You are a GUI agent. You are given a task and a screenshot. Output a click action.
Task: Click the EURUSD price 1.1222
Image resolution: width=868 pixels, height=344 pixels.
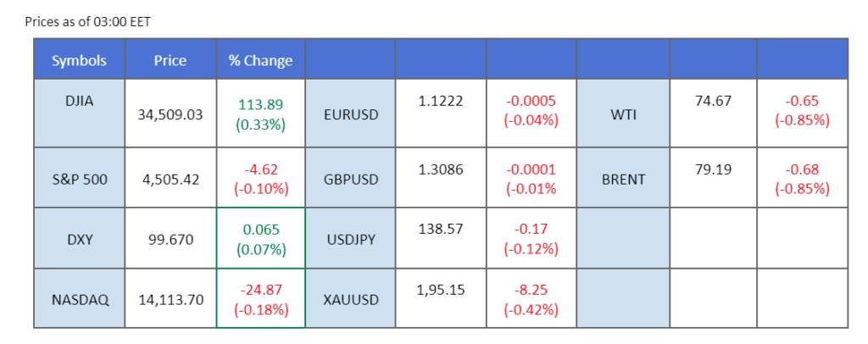point(441,101)
